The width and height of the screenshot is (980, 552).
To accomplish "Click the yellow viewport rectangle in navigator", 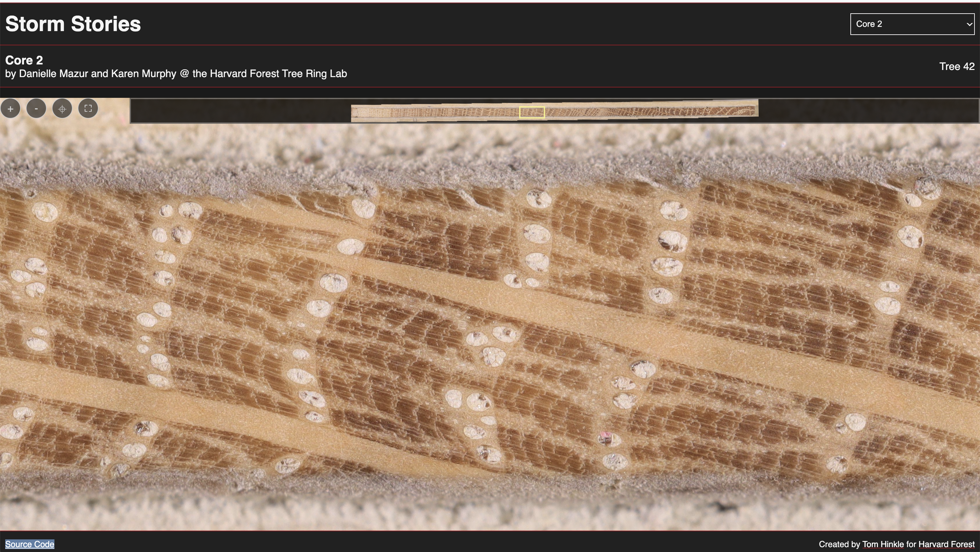I will (532, 112).
